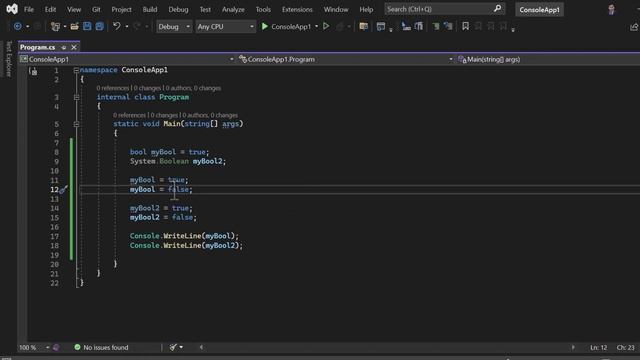This screenshot has height=360, width=640.
Task: Click Start Without Debugging outline play icon
Action: tap(326, 27)
